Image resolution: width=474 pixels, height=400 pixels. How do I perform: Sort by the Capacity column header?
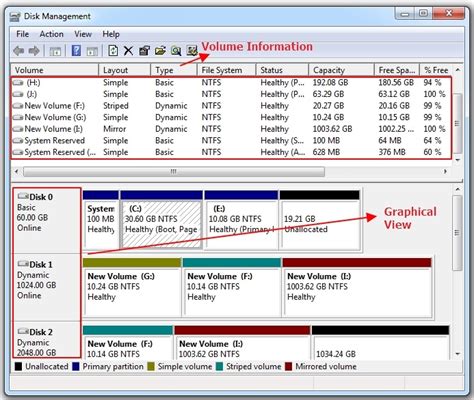[341, 70]
